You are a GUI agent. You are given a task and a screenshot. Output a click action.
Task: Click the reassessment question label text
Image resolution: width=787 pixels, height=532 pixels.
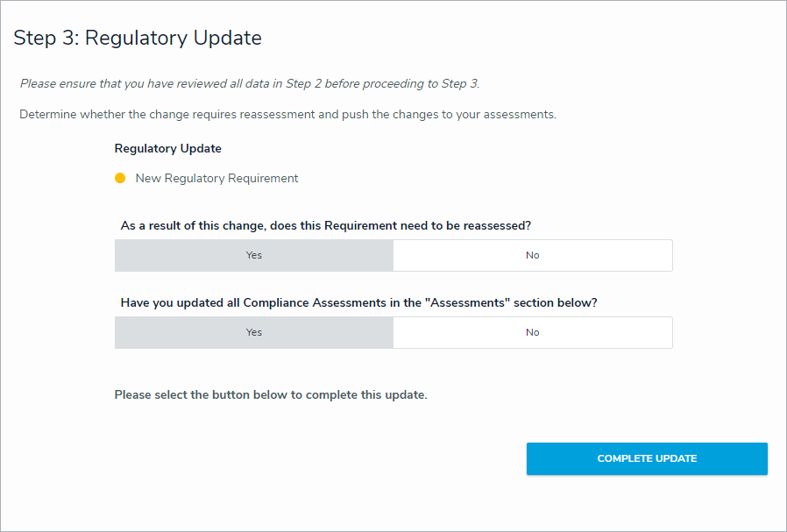pyautogui.click(x=325, y=226)
